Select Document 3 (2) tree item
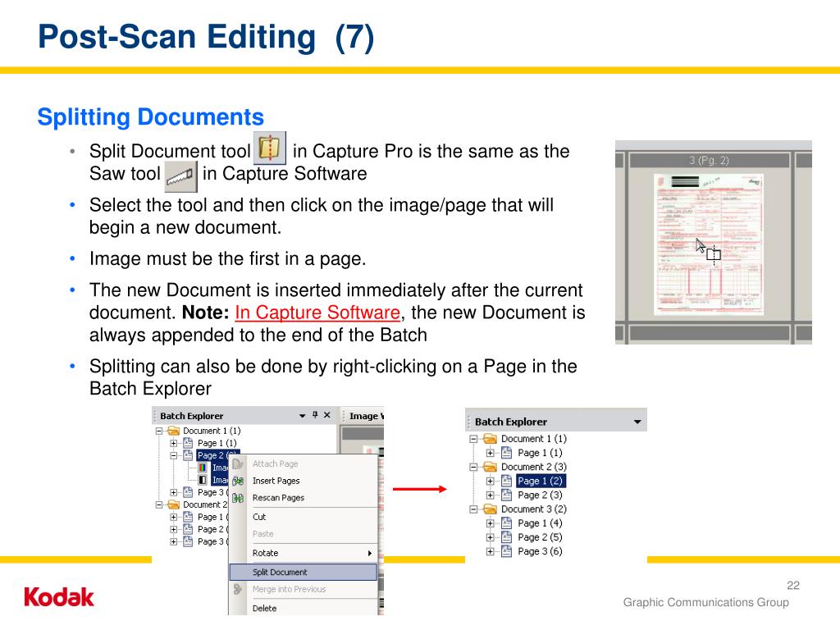 (533, 509)
